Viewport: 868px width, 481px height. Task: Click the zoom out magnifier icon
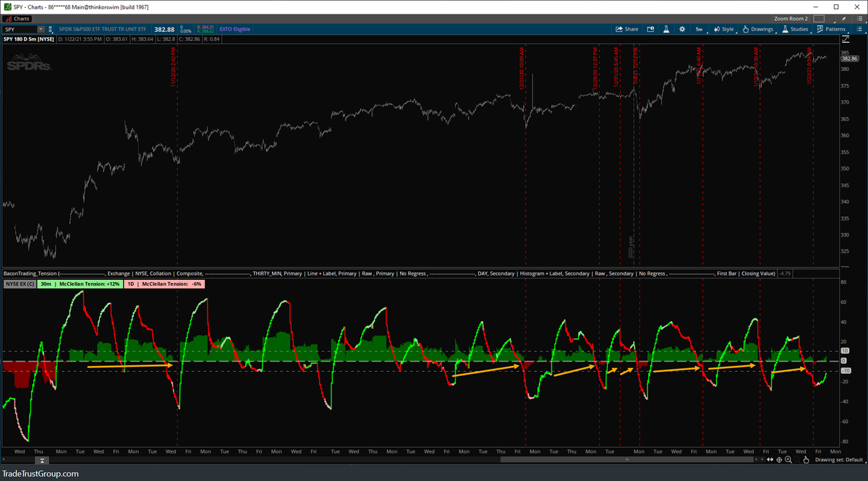point(797,459)
